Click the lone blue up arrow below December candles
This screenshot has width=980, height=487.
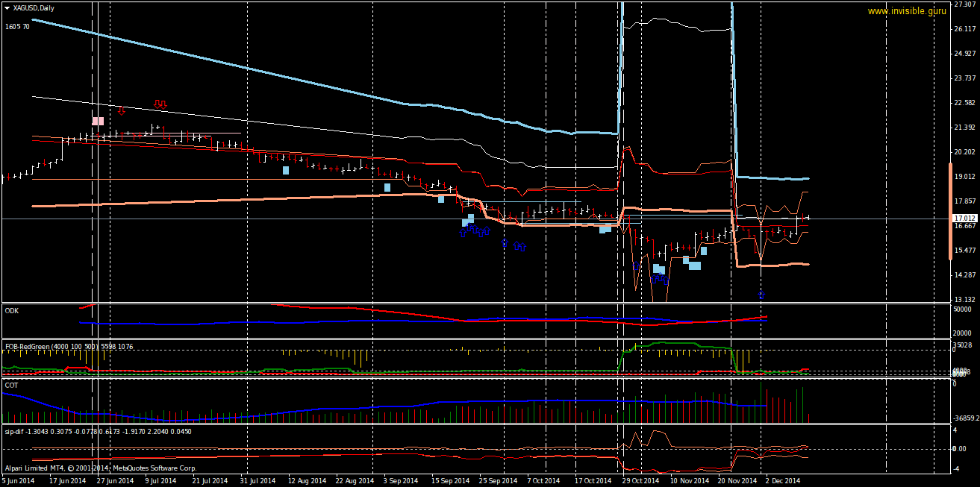[x=761, y=295]
